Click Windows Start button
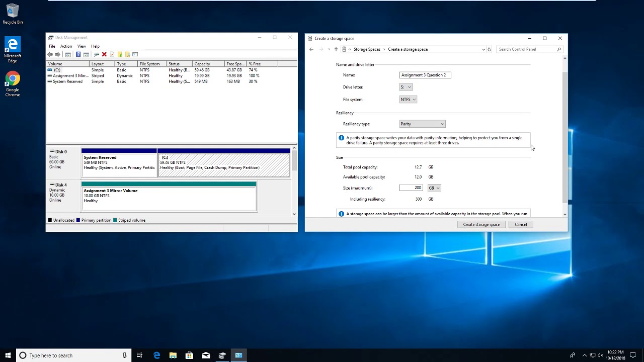 pos(8,355)
